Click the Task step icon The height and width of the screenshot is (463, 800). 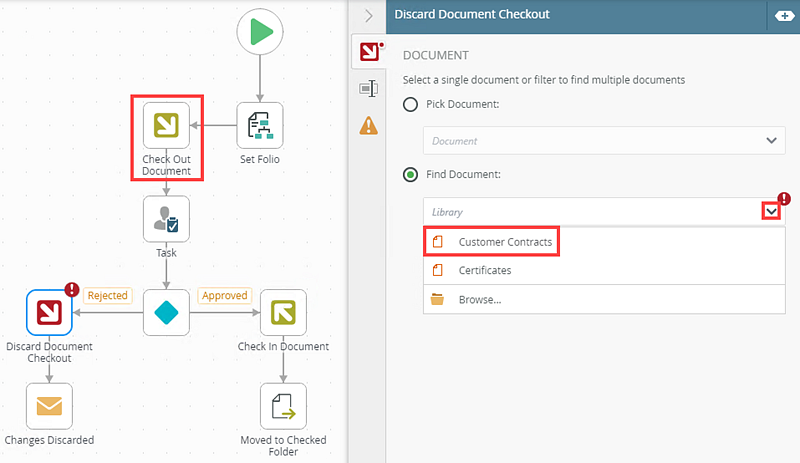(x=166, y=218)
